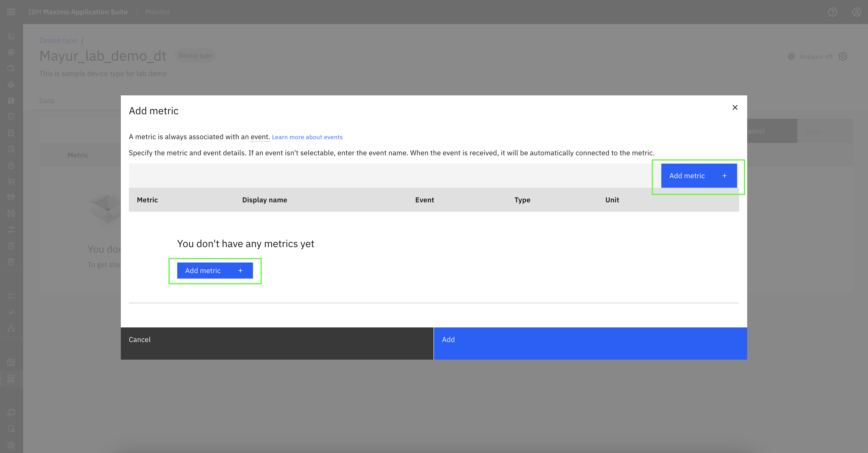
Task: Click the hexagon sidebar icon
Action: [x=11, y=53]
